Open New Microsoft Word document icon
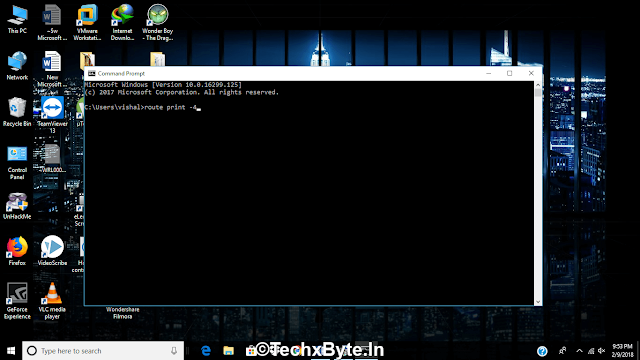This screenshot has width=640, height=360. [x=52, y=69]
